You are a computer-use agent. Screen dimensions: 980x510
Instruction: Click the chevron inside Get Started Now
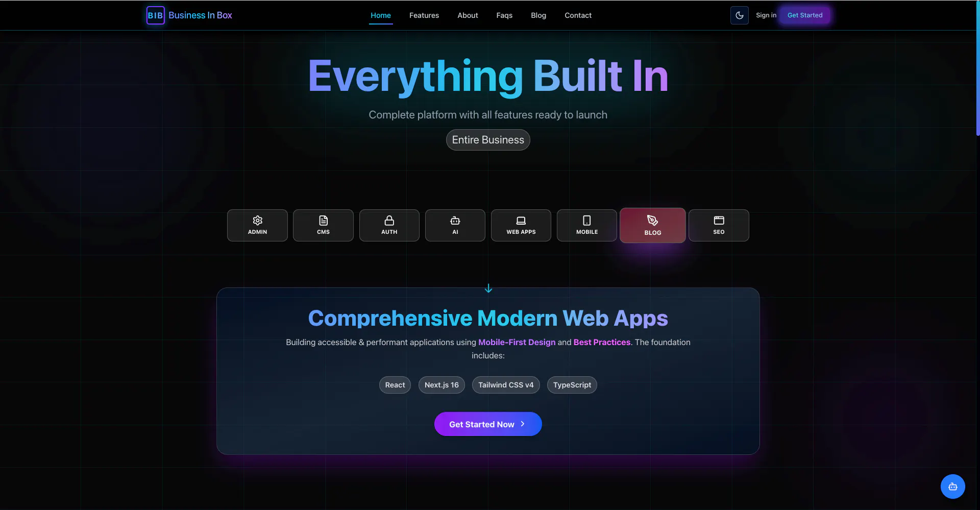click(x=522, y=424)
